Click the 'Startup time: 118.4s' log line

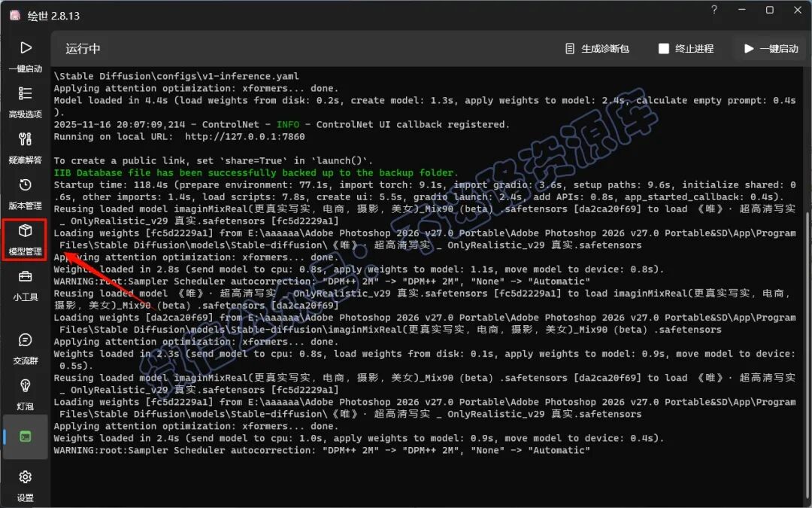(425, 190)
